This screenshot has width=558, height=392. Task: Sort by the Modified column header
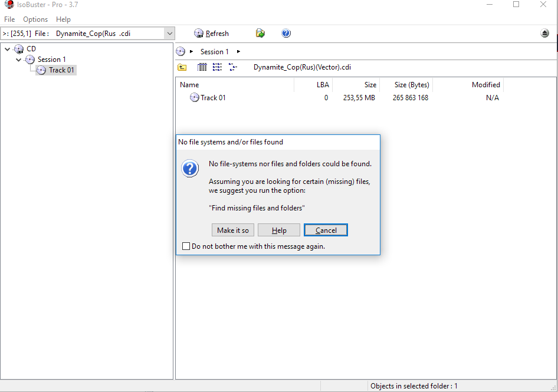coord(468,85)
